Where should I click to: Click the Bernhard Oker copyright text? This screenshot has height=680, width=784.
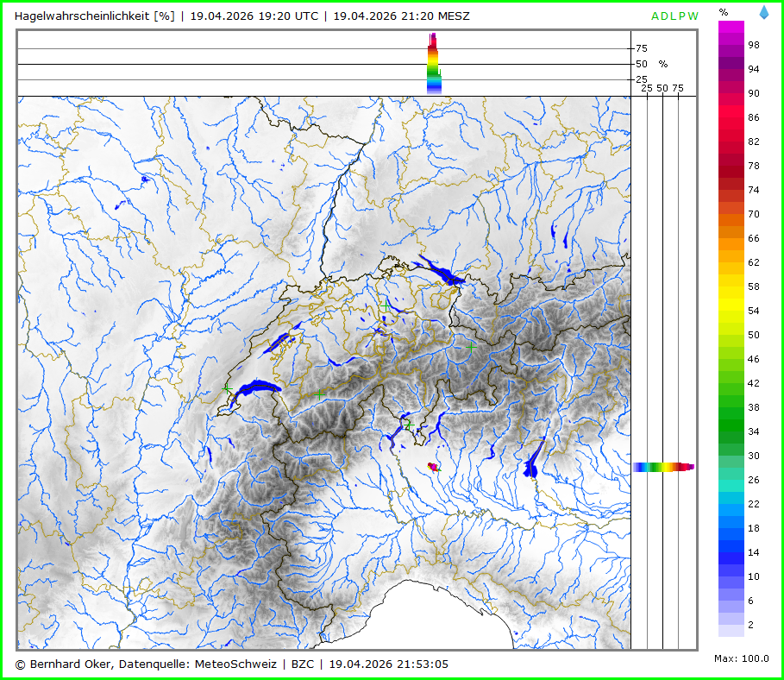(147, 664)
